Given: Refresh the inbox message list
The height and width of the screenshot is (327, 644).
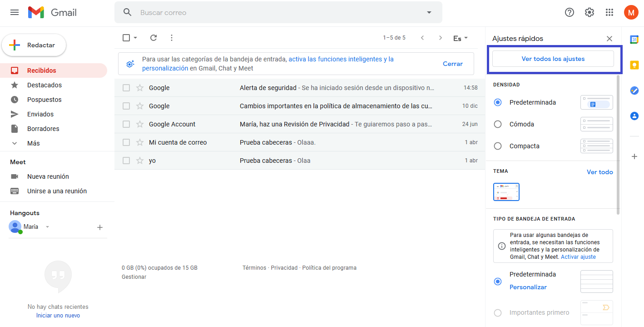Looking at the screenshot, I should [x=154, y=38].
